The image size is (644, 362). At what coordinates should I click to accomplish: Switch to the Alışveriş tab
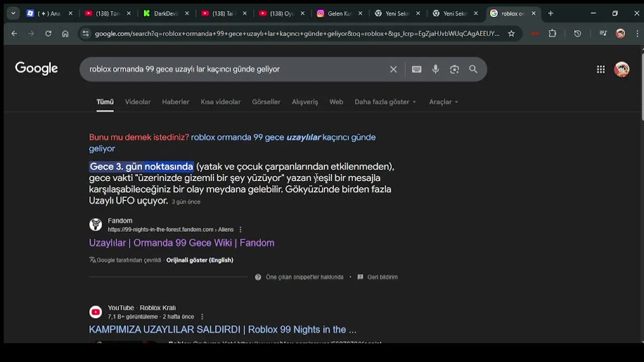click(305, 102)
